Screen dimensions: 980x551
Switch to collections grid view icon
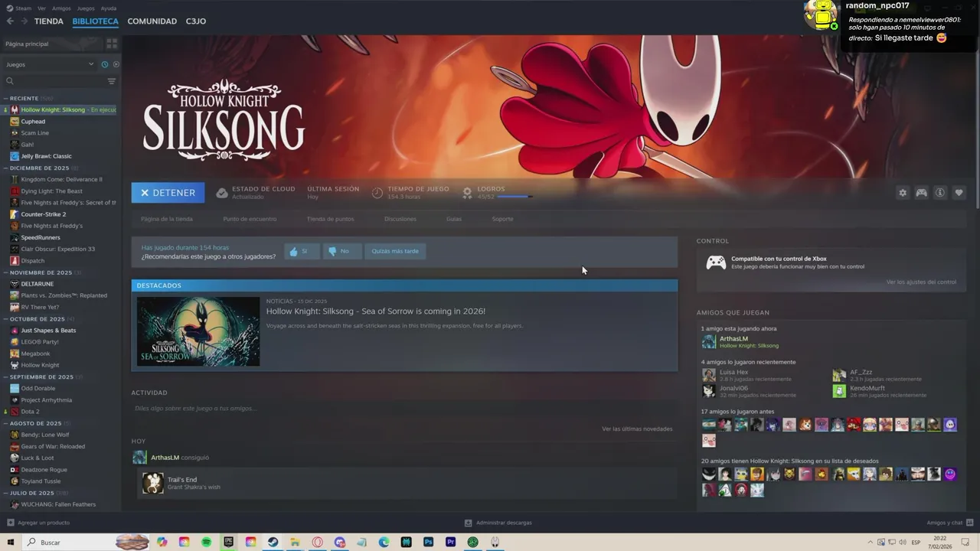[x=112, y=44]
